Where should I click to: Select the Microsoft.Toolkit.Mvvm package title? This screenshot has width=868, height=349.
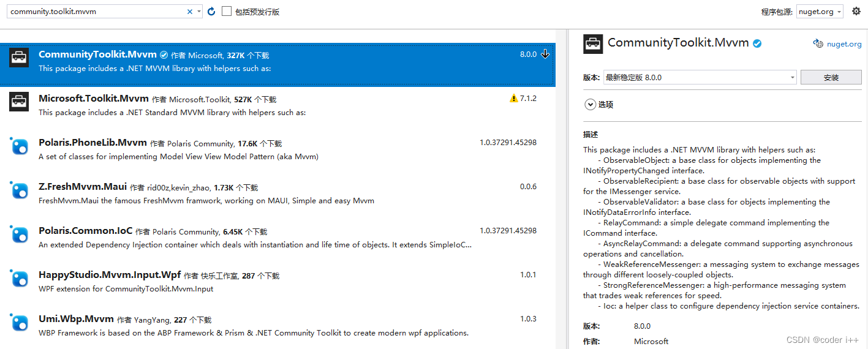(94, 99)
